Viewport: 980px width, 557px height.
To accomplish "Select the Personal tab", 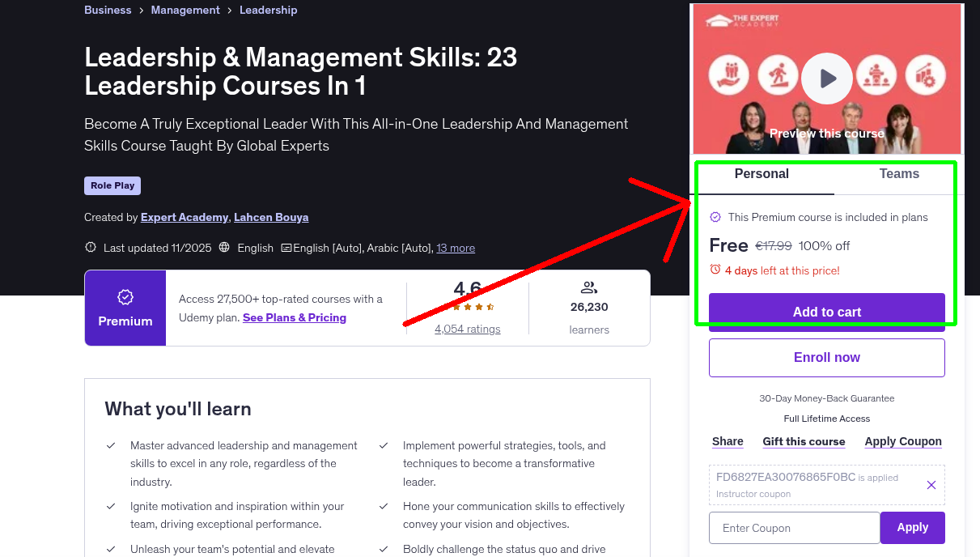I will click(x=762, y=173).
